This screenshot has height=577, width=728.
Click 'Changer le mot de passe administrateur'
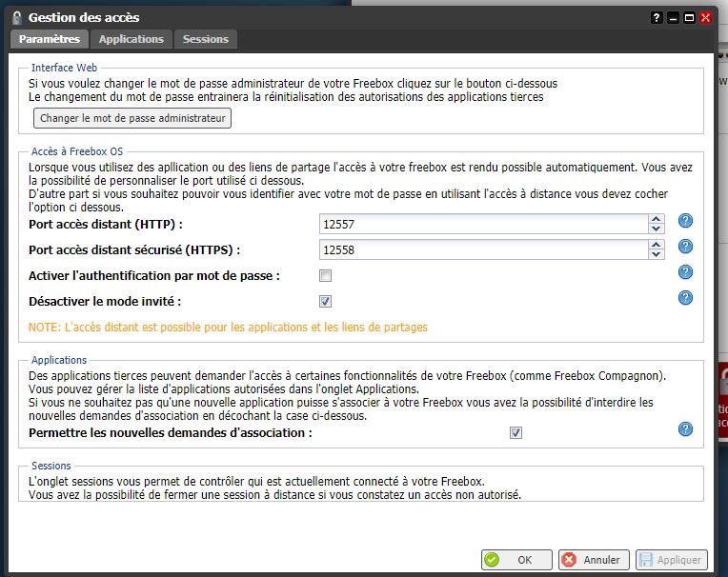tap(132, 118)
